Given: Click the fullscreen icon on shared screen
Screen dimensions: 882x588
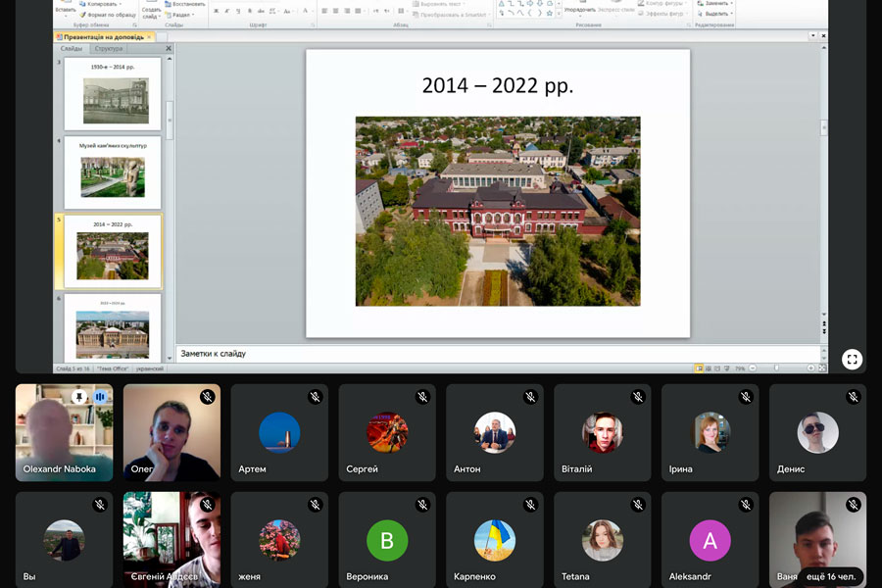Looking at the screenshot, I should pyautogui.click(x=852, y=360).
